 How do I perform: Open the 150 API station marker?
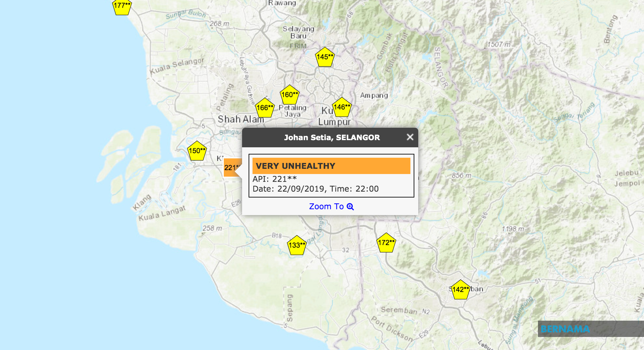pos(197,151)
